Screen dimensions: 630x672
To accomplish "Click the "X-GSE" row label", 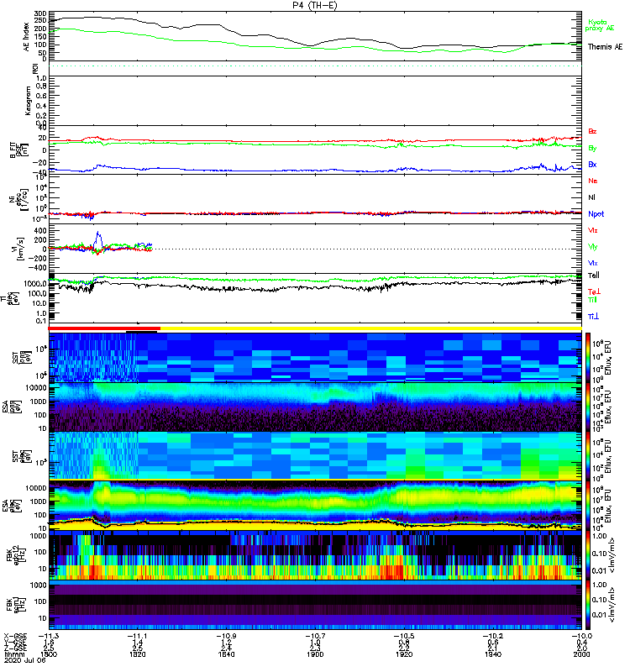I will click(15, 636).
